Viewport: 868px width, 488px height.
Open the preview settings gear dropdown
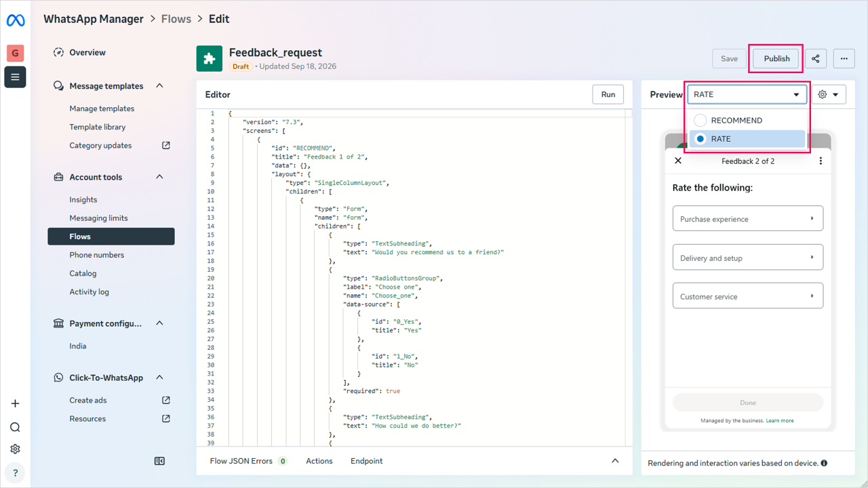point(829,94)
